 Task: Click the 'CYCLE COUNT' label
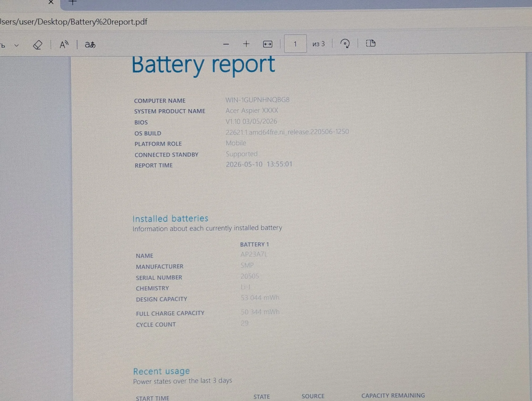click(x=156, y=325)
